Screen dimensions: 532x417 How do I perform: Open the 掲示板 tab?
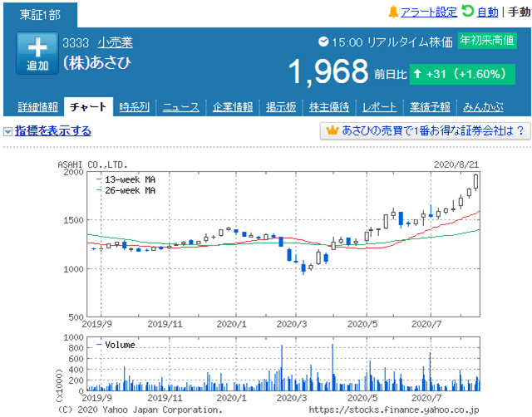281,107
